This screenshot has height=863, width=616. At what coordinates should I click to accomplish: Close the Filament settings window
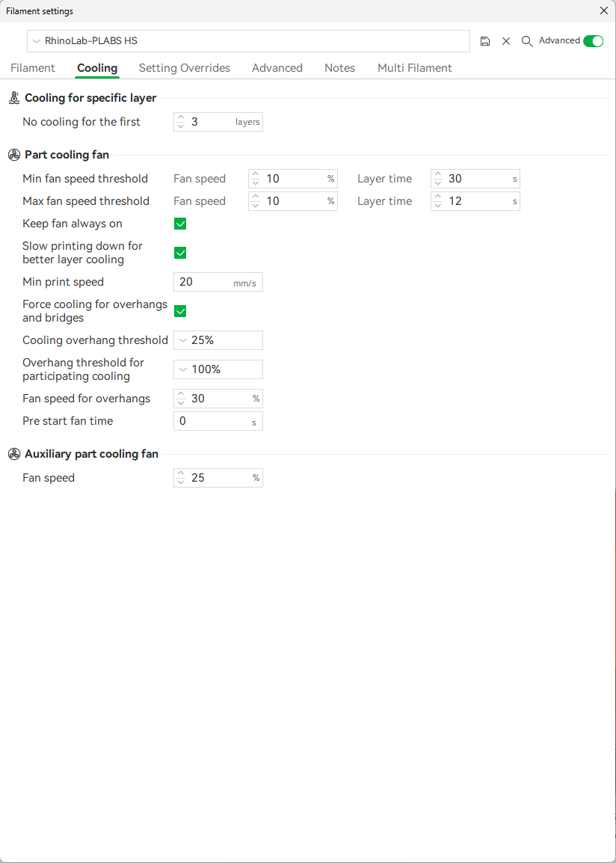click(x=604, y=10)
